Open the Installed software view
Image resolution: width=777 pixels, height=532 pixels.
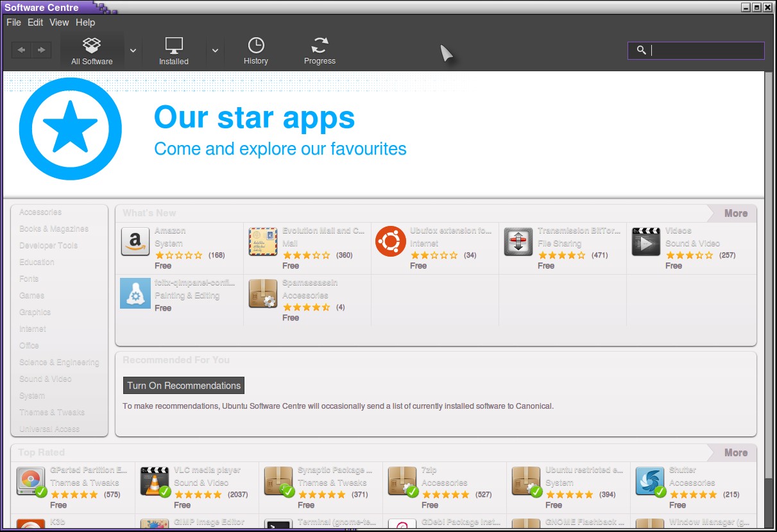pos(173,51)
